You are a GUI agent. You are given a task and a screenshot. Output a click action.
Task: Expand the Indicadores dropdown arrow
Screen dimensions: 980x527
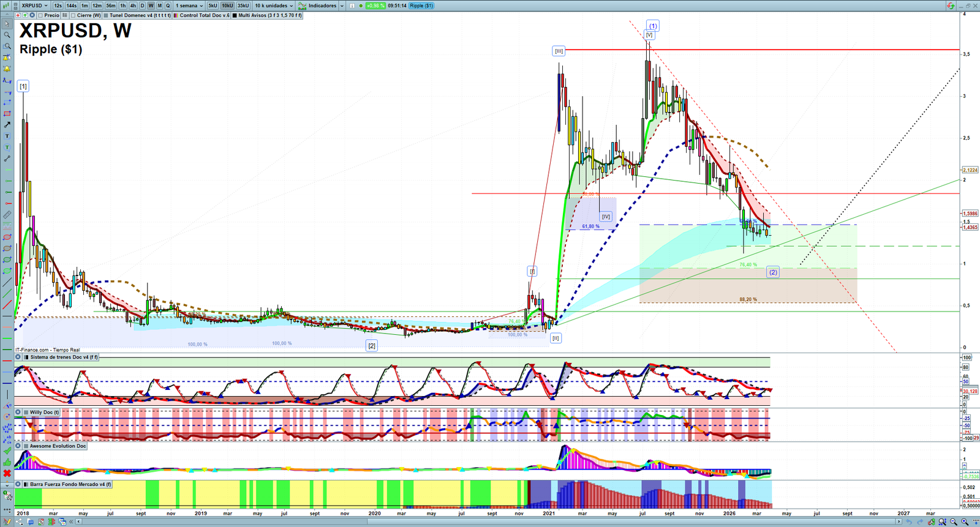click(342, 6)
